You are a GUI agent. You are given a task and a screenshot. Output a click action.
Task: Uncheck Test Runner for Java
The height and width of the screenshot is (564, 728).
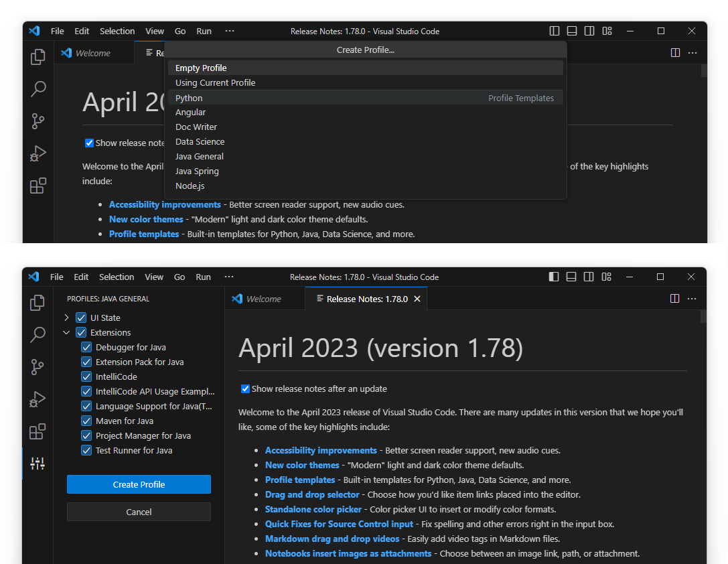pos(86,450)
